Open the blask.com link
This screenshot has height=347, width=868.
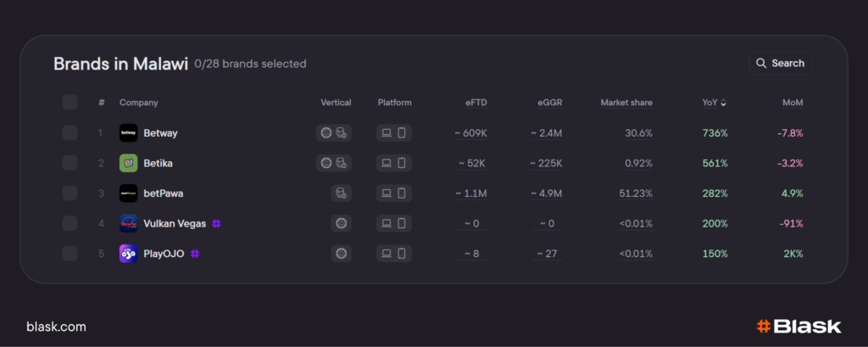click(x=56, y=327)
